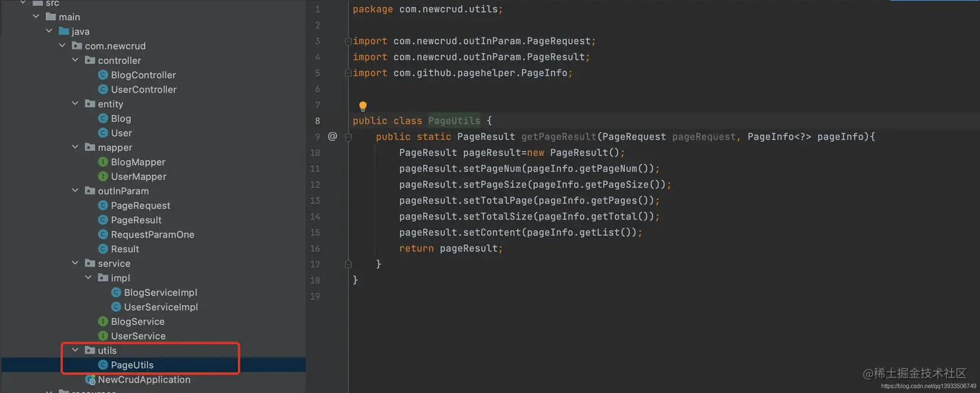Image resolution: width=980 pixels, height=393 pixels.
Task: Click the UserService interface icon
Action: tap(102, 336)
